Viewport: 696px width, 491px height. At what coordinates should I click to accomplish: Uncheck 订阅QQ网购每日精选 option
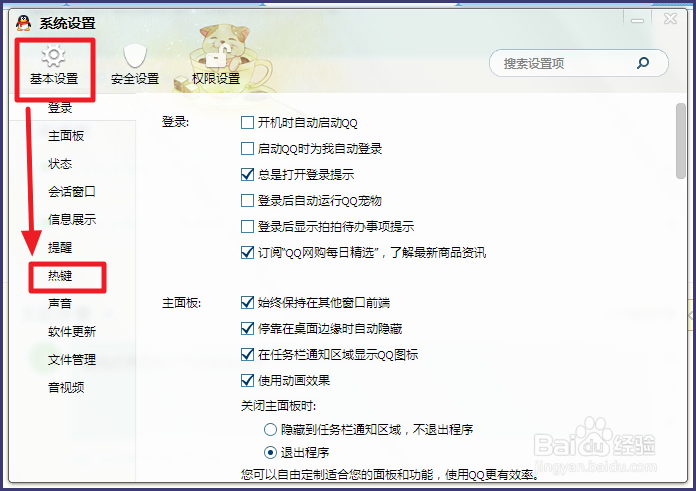pyautogui.click(x=247, y=253)
